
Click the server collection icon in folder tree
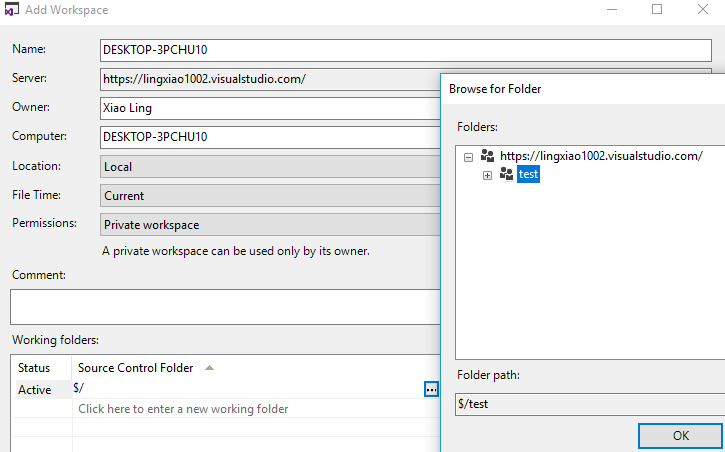[x=488, y=156]
